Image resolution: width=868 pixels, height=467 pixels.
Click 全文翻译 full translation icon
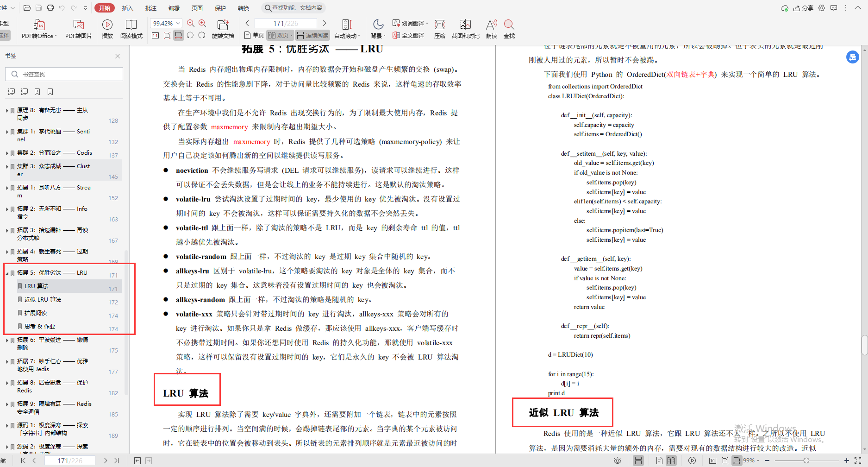(x=396, y=35)
